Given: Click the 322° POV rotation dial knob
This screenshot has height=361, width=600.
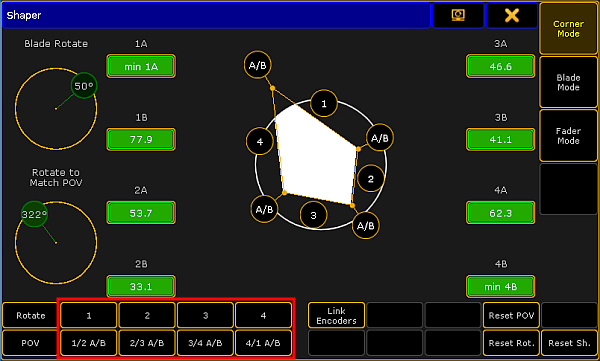Looking at the screenshot, I should (34, 214).
